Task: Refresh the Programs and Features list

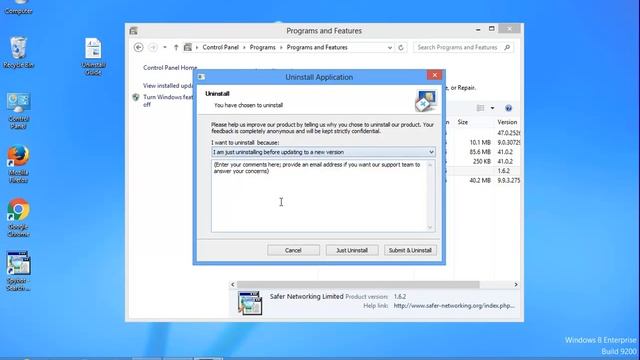Action: pos(401,47)
